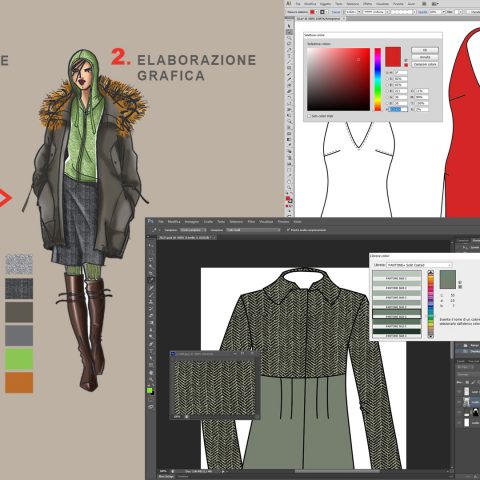Open the Filtro menu in Photoshop
The width and height of the screenshot is (480, 480).
pyautogui.click(x=251, y=222)
